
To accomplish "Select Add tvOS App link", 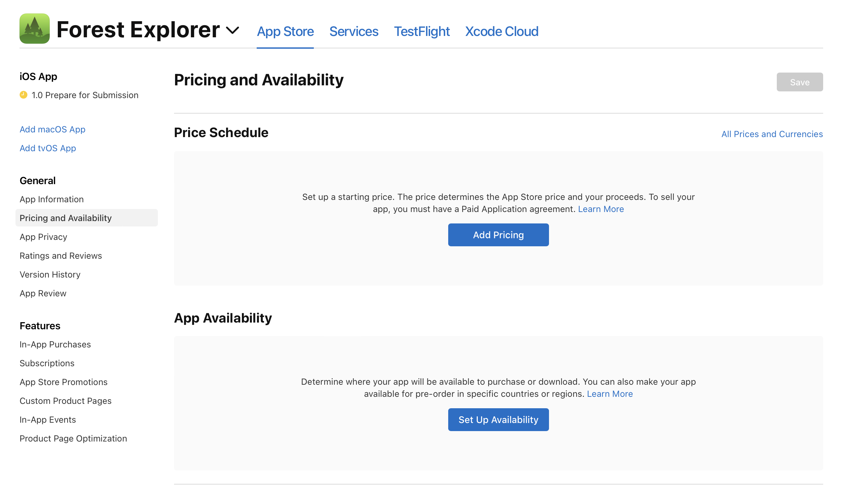I will (x=48, y=148).
